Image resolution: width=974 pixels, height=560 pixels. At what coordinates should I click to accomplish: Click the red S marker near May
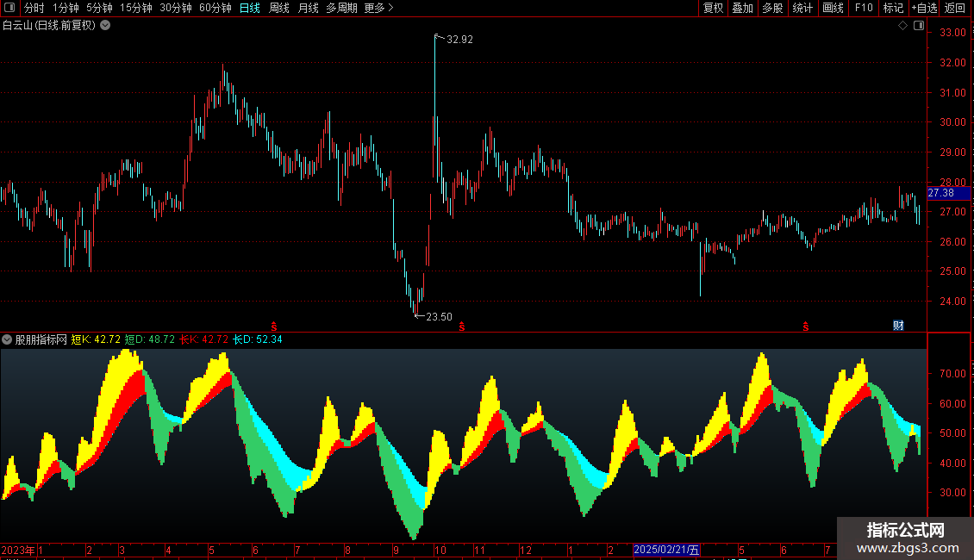(274, 327)
